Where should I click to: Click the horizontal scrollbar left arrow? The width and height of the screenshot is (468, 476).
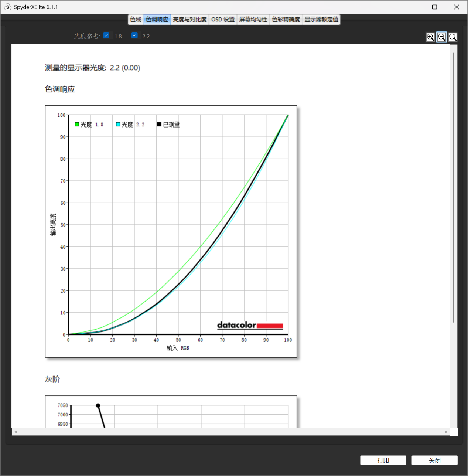(x=16, y=432)
